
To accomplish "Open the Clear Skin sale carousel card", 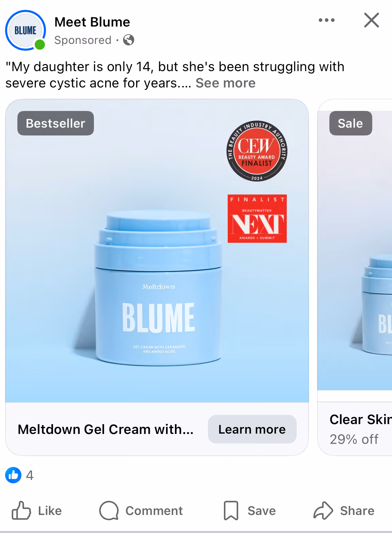I will click(355, 277).
